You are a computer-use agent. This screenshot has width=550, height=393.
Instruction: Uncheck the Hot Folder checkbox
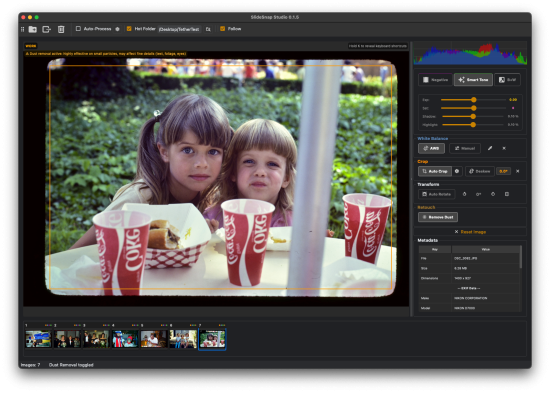(x=129, y=29)
